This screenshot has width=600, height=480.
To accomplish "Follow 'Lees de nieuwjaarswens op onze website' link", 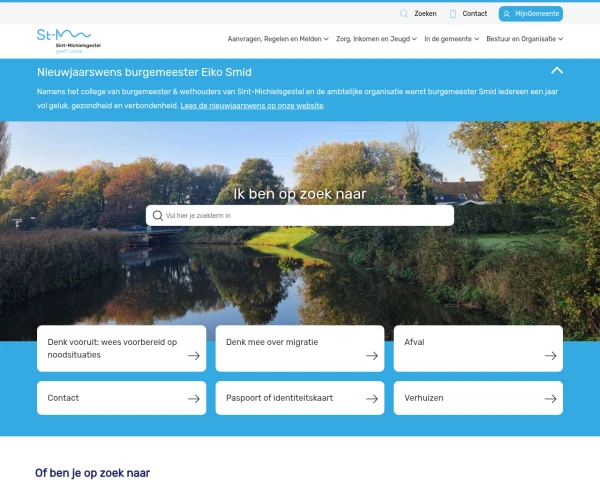I will (252, 106).
